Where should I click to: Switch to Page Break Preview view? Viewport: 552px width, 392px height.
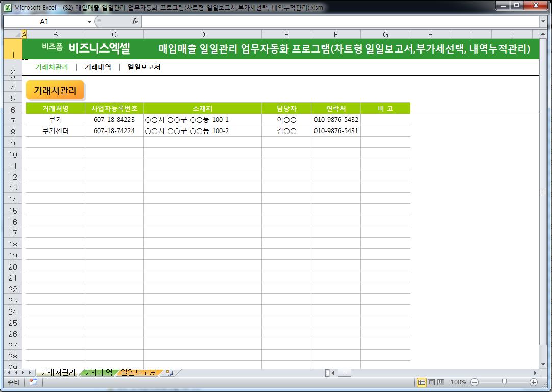pos(441,382)
